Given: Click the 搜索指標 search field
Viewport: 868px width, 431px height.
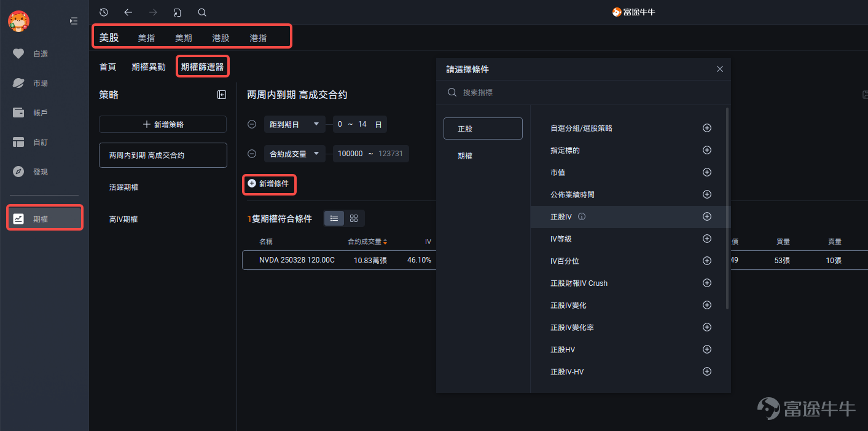Looking at the screenshot, I should tap(584, 92).
